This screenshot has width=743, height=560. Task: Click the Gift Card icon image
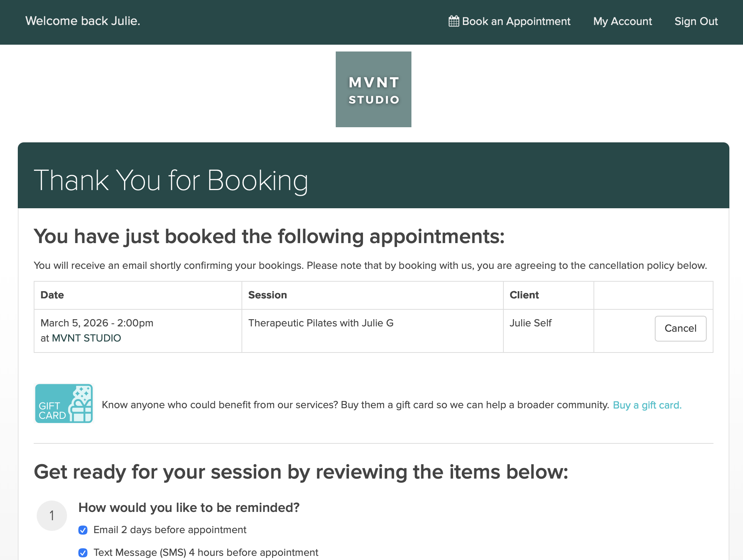[64, 404]
